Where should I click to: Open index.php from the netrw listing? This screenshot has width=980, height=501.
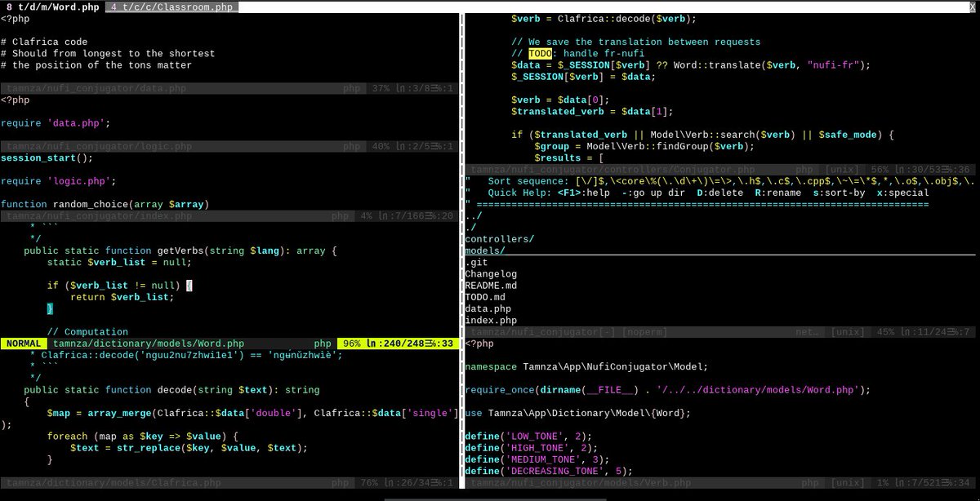click(491, 321)
